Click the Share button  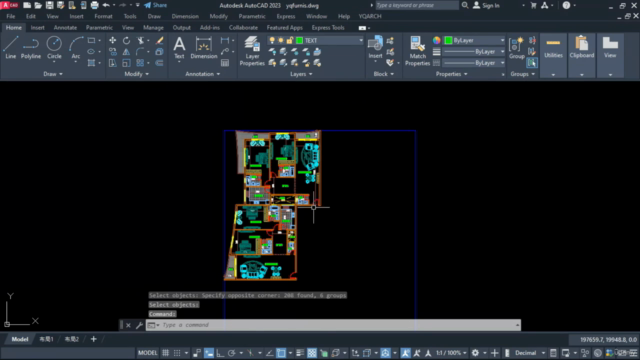click(x=156, y=5)
